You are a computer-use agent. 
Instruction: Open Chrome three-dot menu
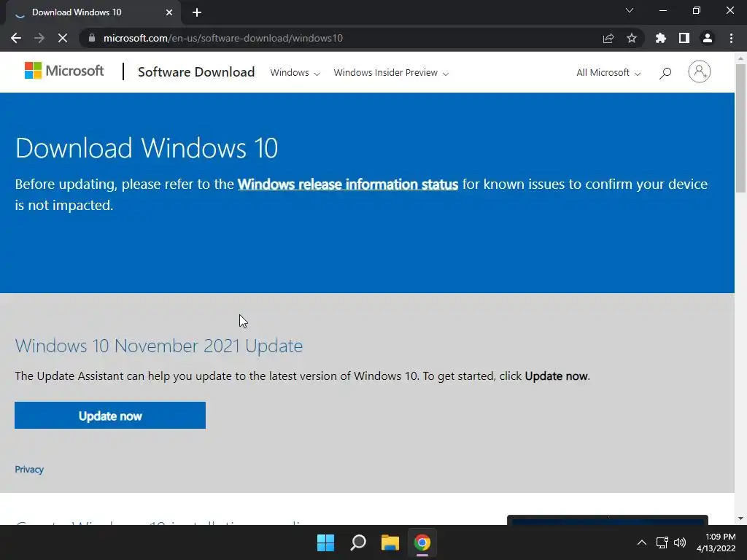731,38
